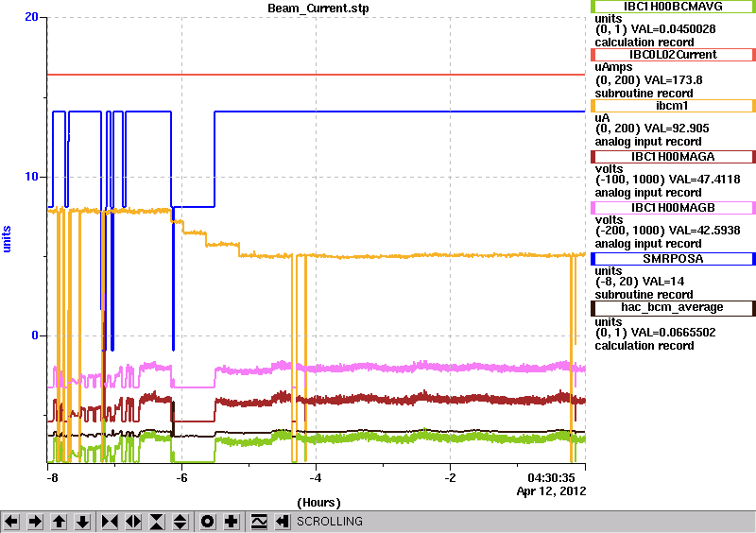The image size is (756, 533).
Task: Click the x-axis tick label -4
Action: 315,478
